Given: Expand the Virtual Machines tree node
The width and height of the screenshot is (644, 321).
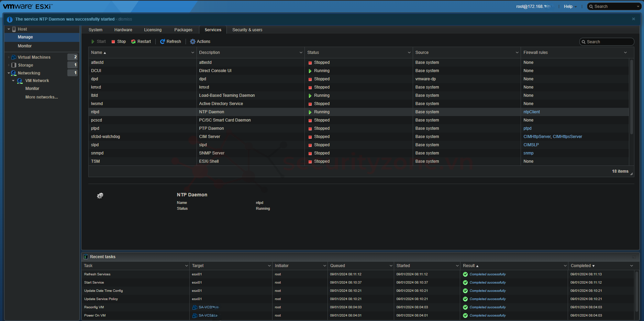Looking at the screenshot, I should tap(9, 57).
